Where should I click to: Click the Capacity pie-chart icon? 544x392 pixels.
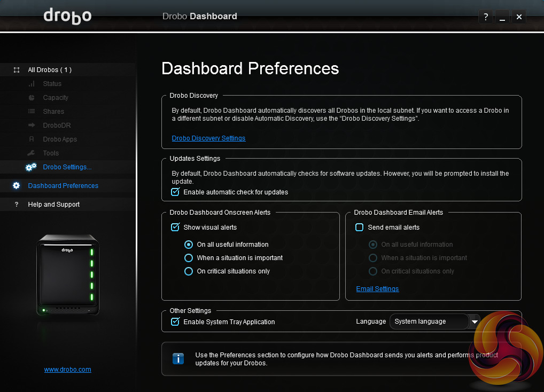point(32,98)
